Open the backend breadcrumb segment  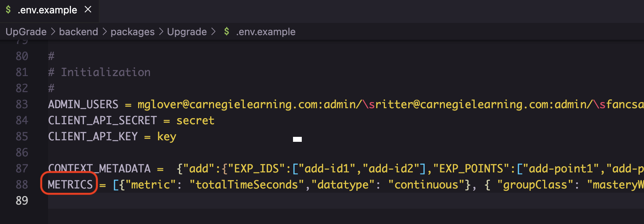tap(78, 32)
